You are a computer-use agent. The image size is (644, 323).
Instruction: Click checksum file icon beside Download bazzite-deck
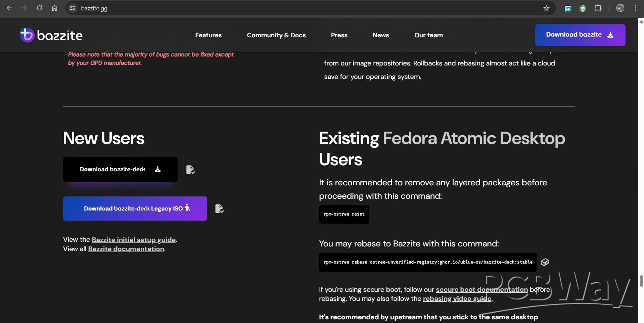pos(190,170)
